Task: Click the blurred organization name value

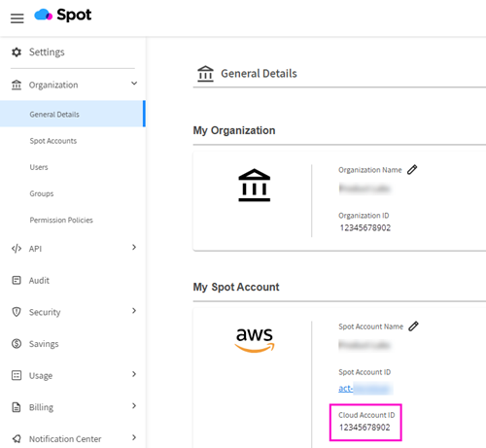Action: click(364, 189)
